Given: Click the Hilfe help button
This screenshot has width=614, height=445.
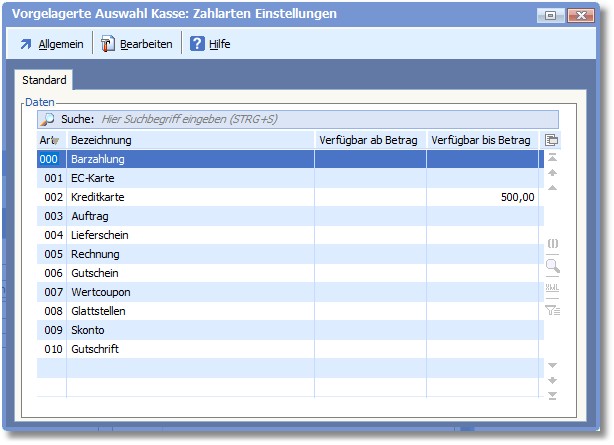Looking at the screenshot, I should (x=210, y=44).
